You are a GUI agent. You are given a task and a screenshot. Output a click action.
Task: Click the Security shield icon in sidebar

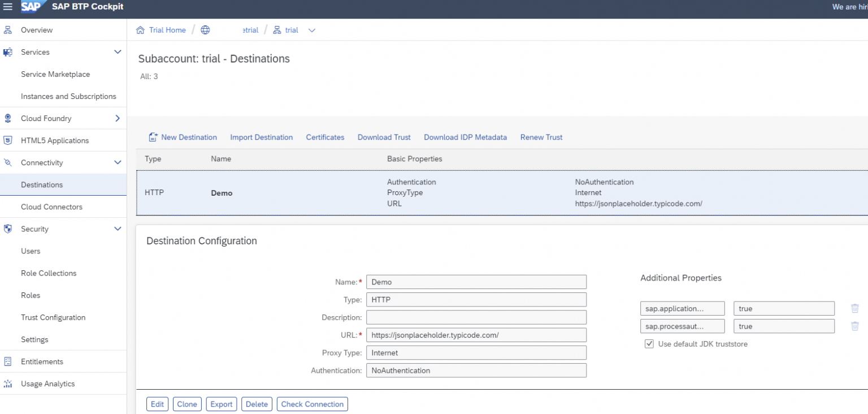tap(7, 229)
